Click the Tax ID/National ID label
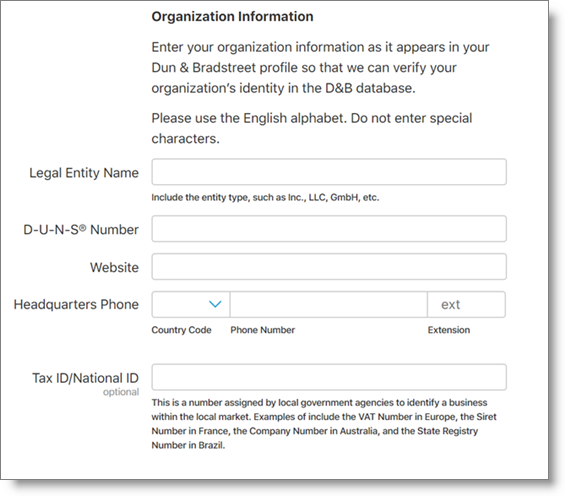The height and width of the screenshot is (496, 565). tap(85, 378)
